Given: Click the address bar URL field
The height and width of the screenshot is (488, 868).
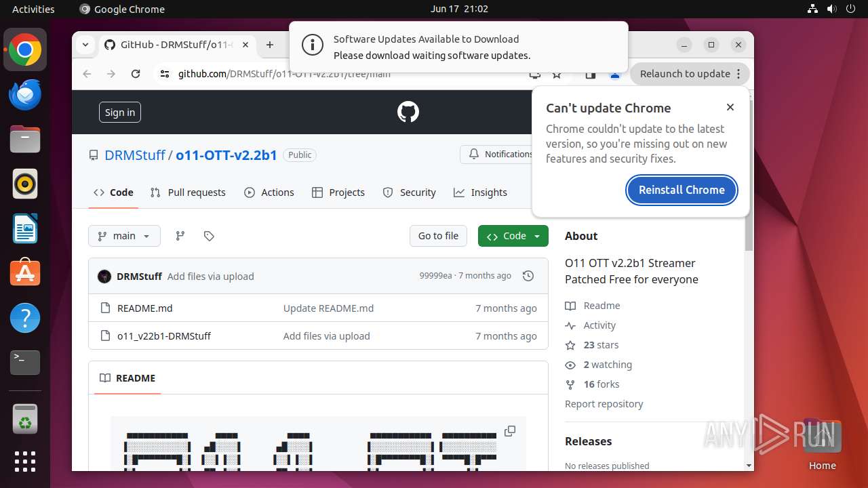Looking at the screenshot, I should [x=346, y=74].
